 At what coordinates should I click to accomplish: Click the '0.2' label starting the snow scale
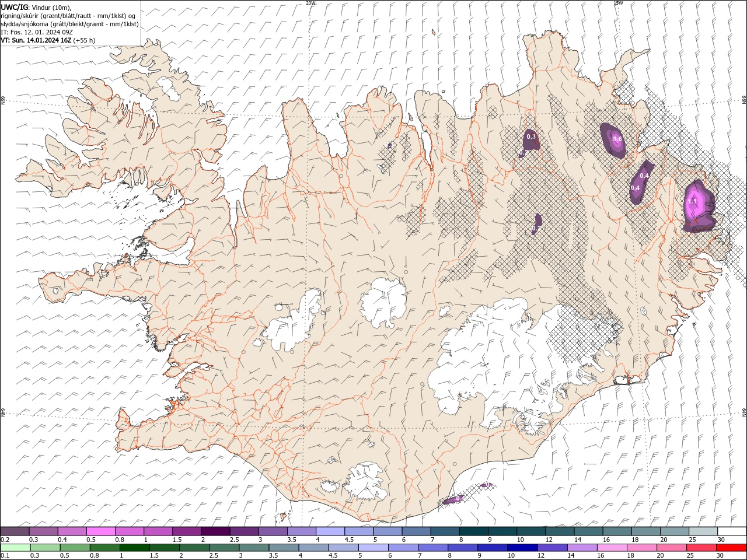pyautogui.click(x=5, y=540)
